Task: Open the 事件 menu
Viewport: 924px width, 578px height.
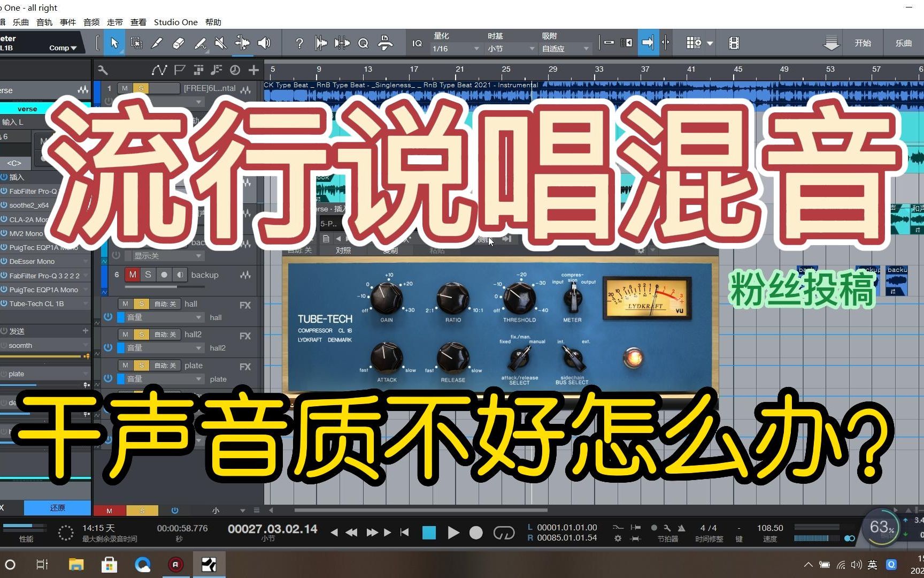Action: click(x=68, y=22)
